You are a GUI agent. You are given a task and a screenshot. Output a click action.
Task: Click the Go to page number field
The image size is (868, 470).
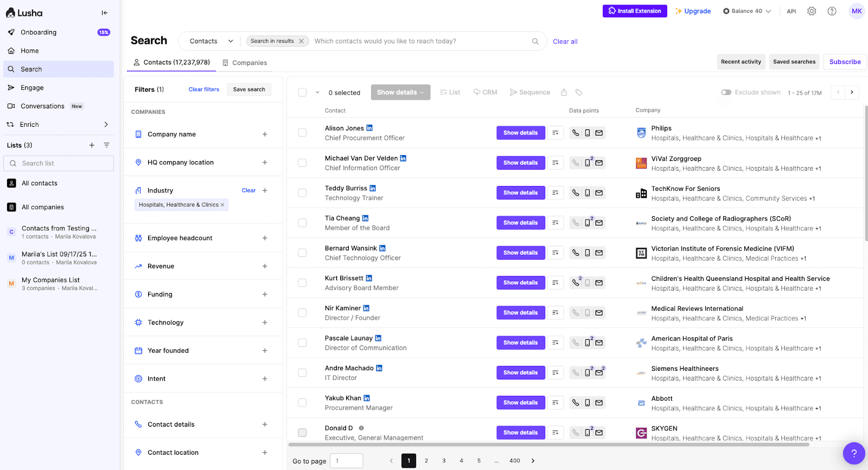[346, 461]
